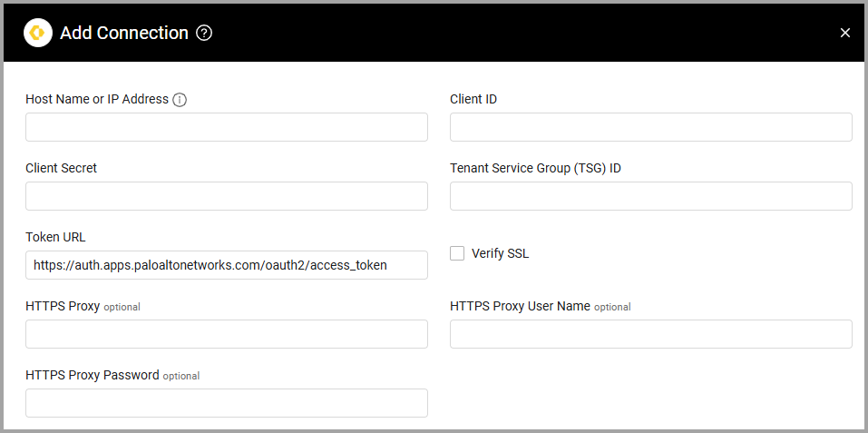Viewport: 868px width, 433px height.
Task: Click the "HTTPS Proxy Password" label
Action: [x=92, y=376]
